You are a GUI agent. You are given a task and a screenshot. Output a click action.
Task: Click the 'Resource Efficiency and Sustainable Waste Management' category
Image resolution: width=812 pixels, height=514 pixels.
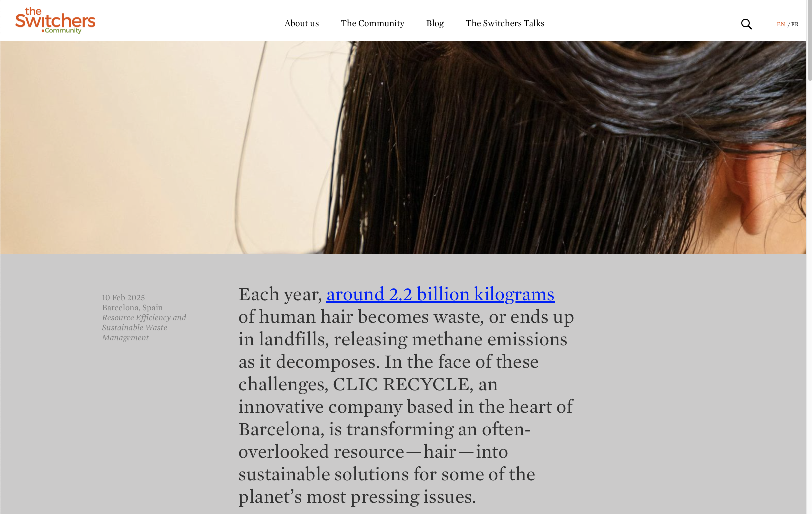[x=144, y=327]
